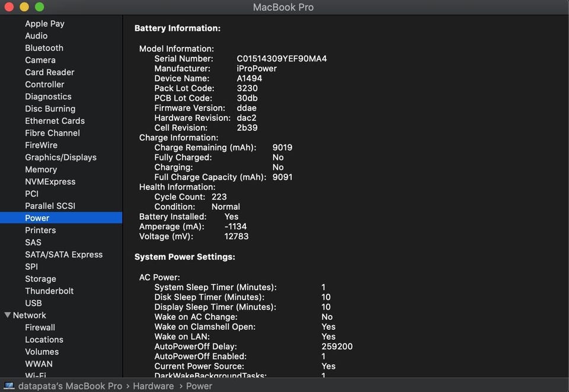Click the Network category label
The image size is (569, 392).
click(30, 316)
